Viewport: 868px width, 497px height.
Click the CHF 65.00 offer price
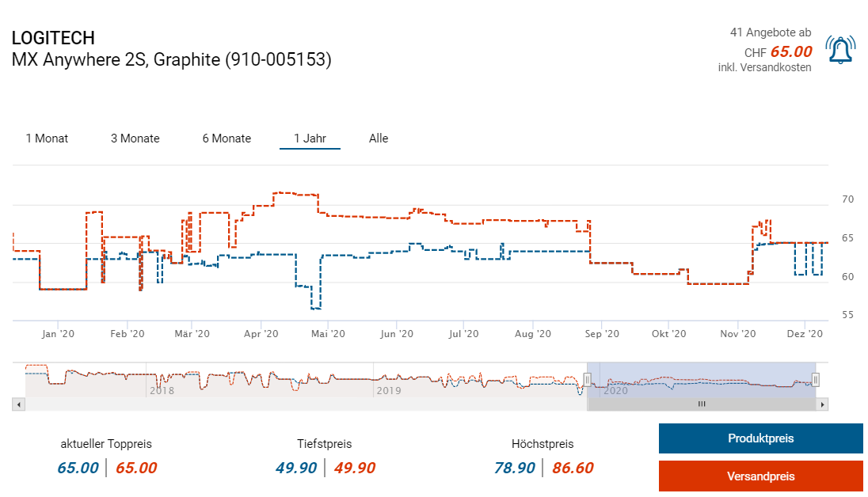tap(779, 51)
